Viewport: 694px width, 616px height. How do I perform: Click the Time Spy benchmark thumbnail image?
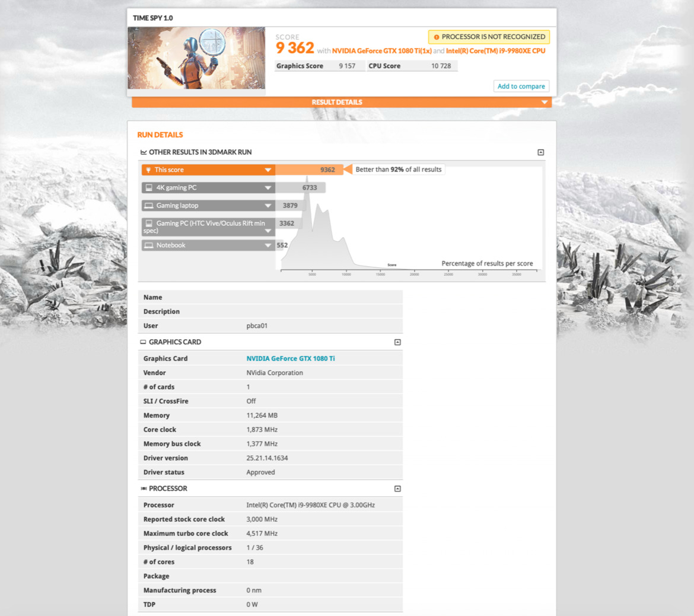tap(196, 58)
